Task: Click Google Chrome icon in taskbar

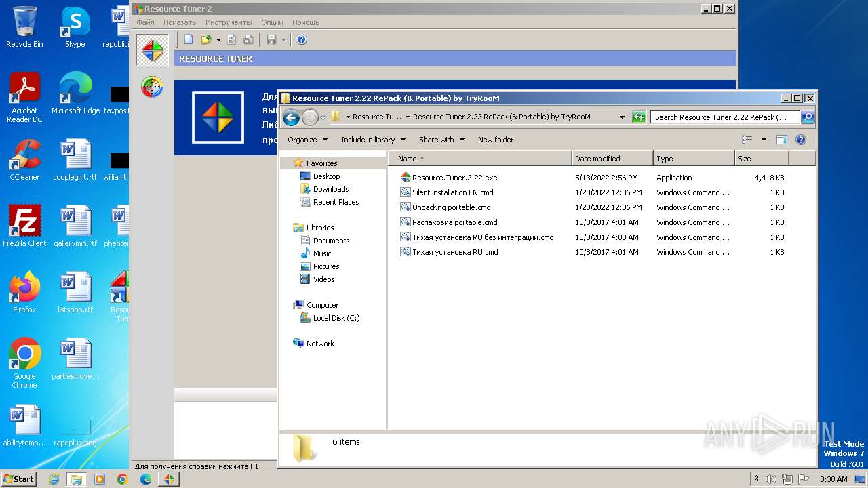Action: click(123, 479)
